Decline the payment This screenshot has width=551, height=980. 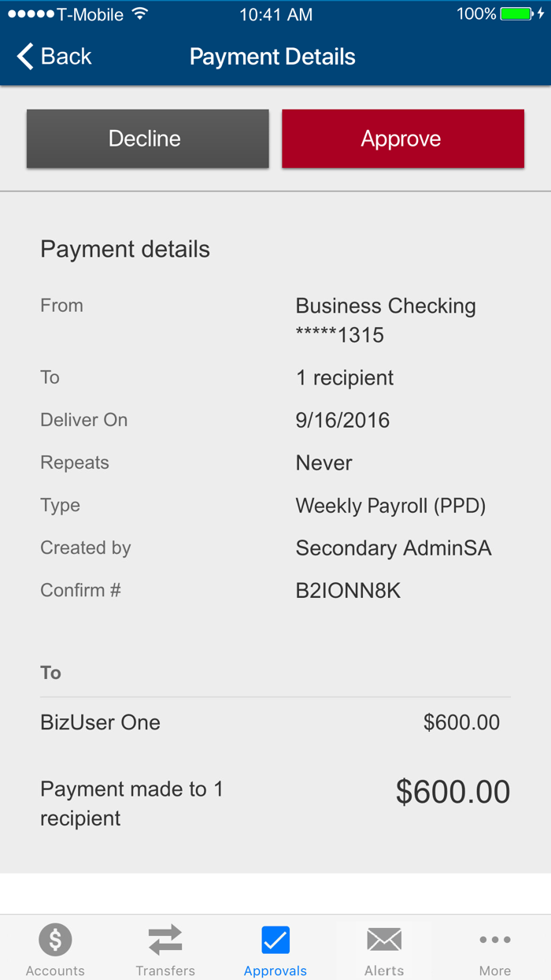[x=146, y=138]
